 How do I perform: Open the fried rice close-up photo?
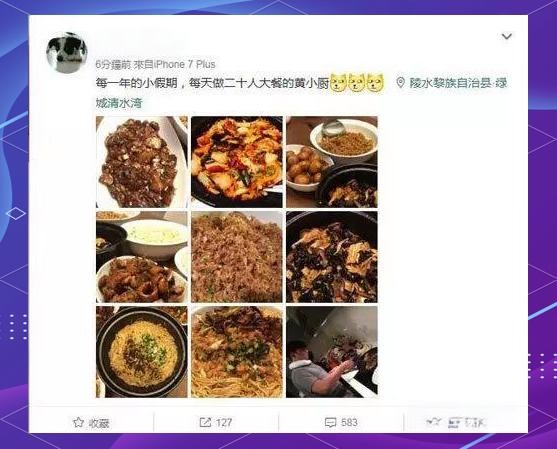click(237, 257)
